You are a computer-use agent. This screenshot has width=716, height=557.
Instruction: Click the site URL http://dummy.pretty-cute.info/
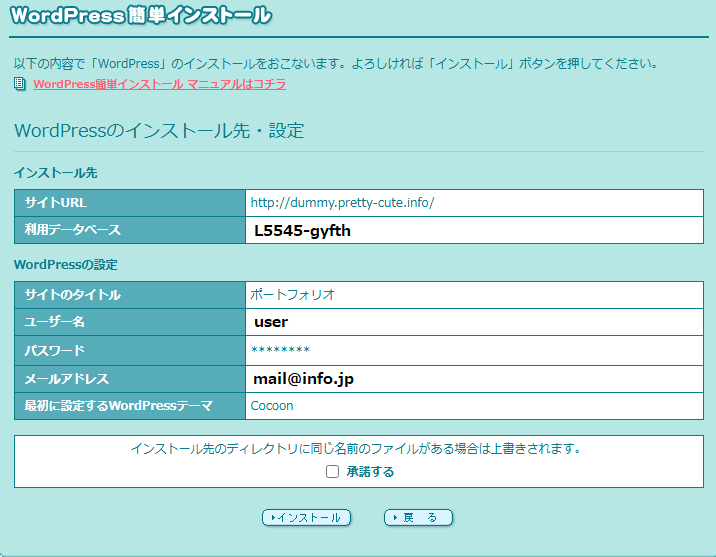point(342,202)
